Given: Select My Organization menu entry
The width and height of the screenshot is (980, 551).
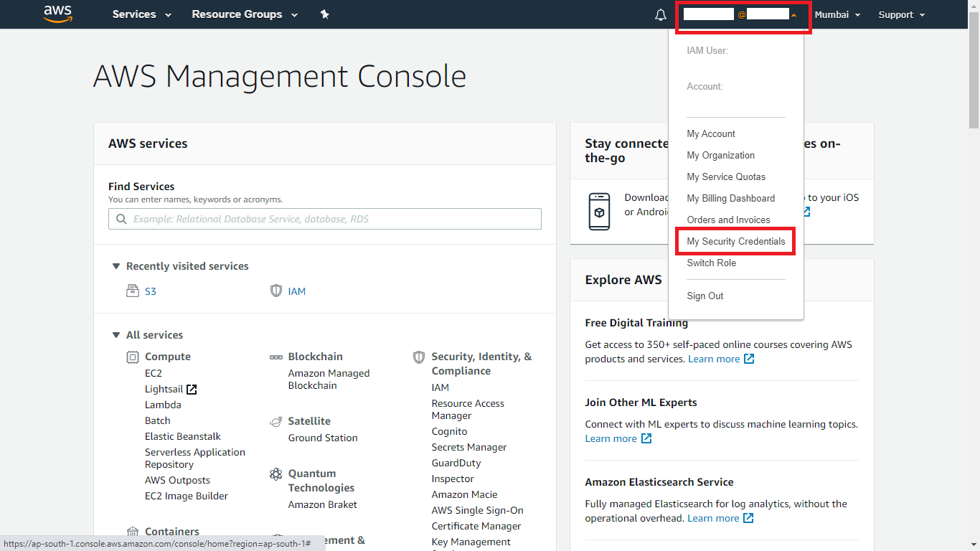Looking at the screenshot, I should (720, 155).
